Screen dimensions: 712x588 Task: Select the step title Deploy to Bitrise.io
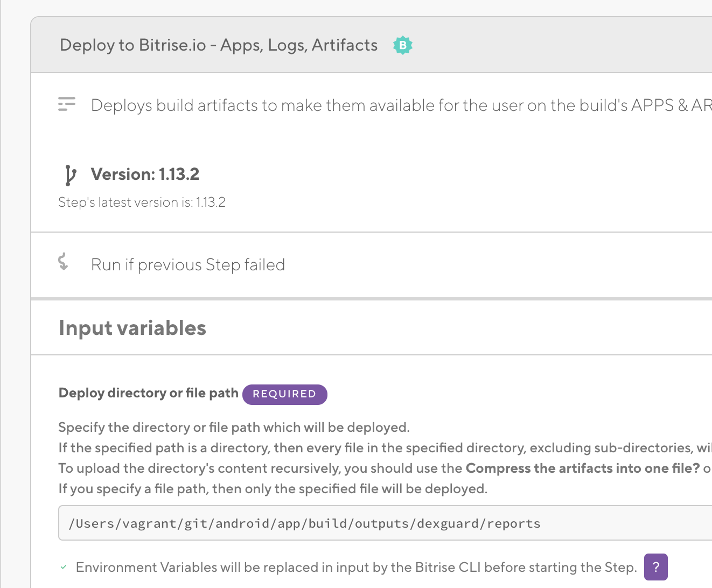[219, 45]
